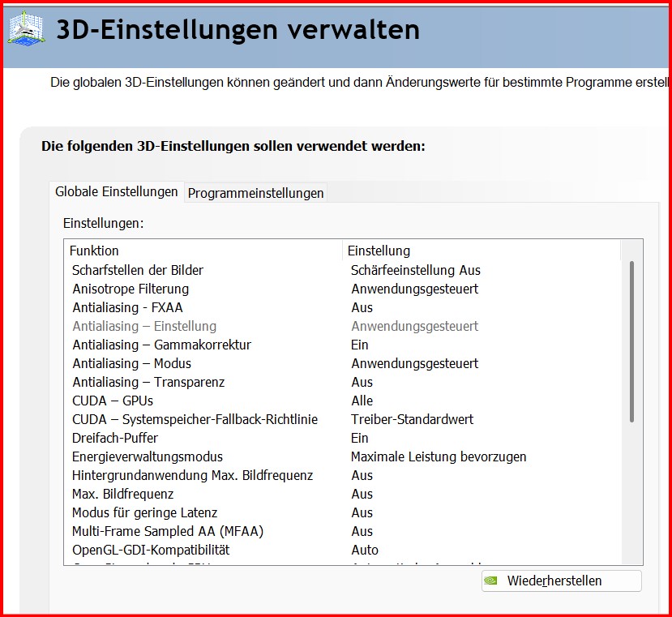672x617 pixels.
Task: Select the Antialiasing – Gammakorrektur row
Action: tap(342, 345)
